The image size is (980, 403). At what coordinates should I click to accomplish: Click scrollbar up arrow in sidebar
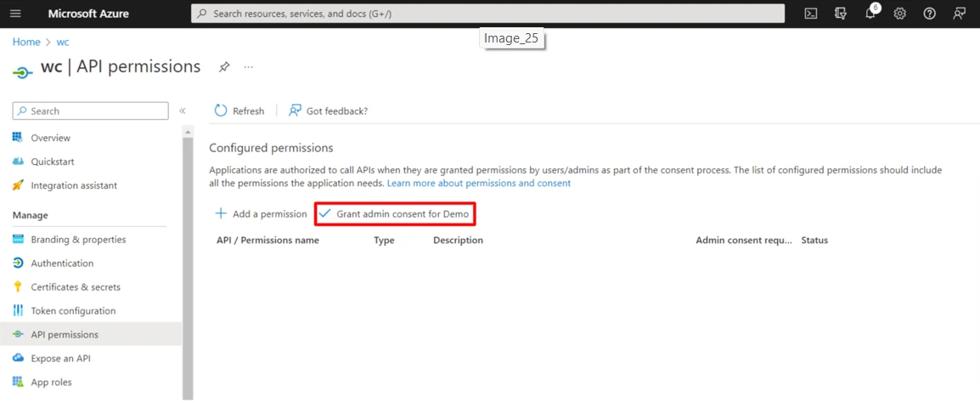188,132
